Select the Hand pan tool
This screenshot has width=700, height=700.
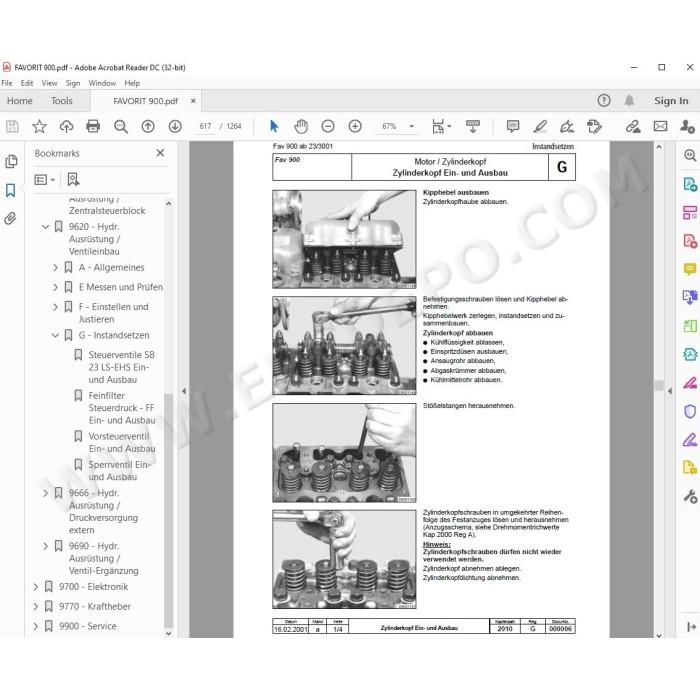[x=301, y=126]
